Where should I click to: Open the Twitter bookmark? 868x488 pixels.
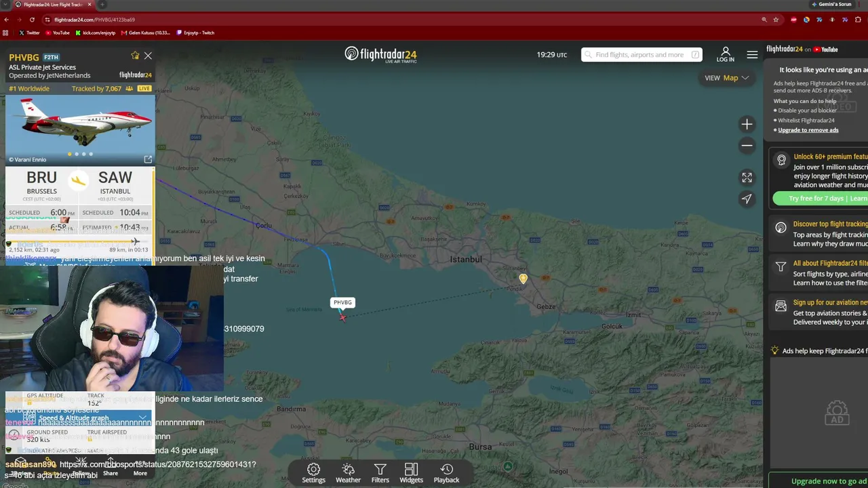(x=29, y=33)
